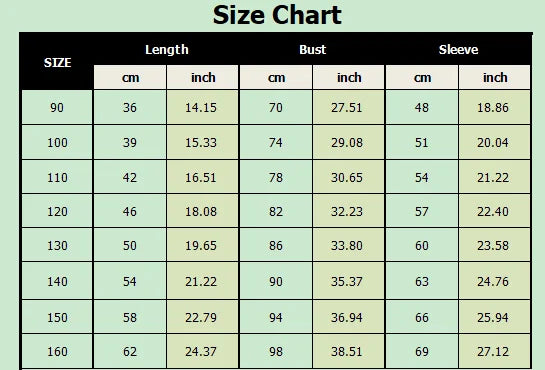Viewport: 545px width, 370px height.
Task: Select the size 100 cell
Action: pyautogui.click(x=57, y=142)
